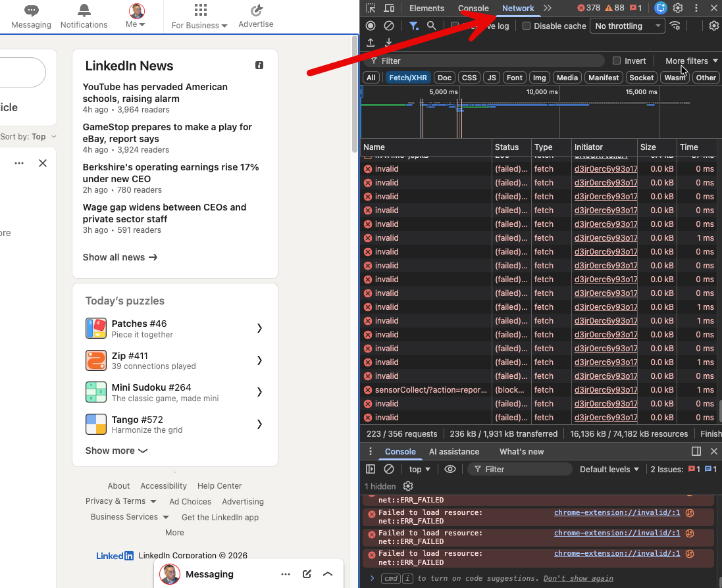The width and height of the screenshot is (722, 588).
Task: Open Messaging overlay three-dot options
Action: pos(286,574)
